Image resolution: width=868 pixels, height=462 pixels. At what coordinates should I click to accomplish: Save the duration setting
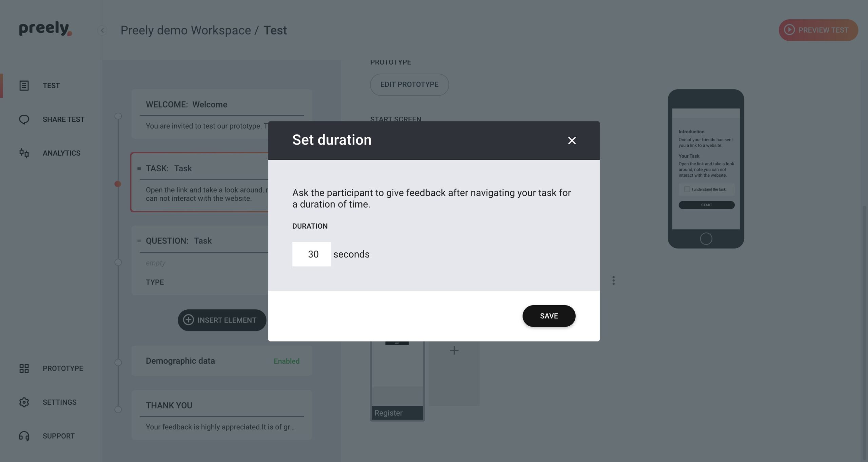pyautogui.click(x=549, y=316)
